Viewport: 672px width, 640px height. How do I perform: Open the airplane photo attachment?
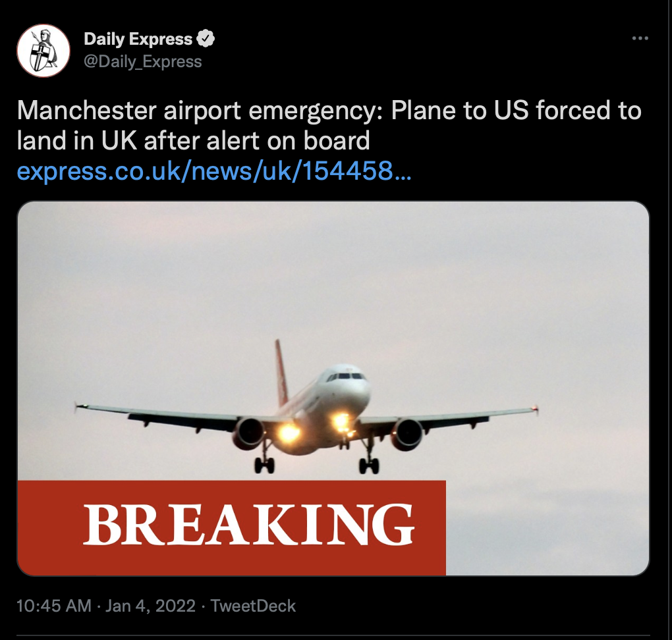coord(333,388)
